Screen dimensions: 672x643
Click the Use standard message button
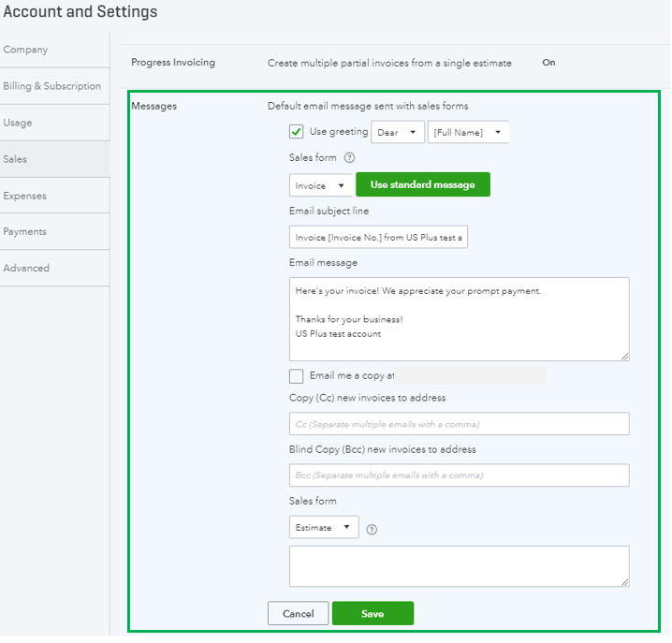[x=422, y=185]
